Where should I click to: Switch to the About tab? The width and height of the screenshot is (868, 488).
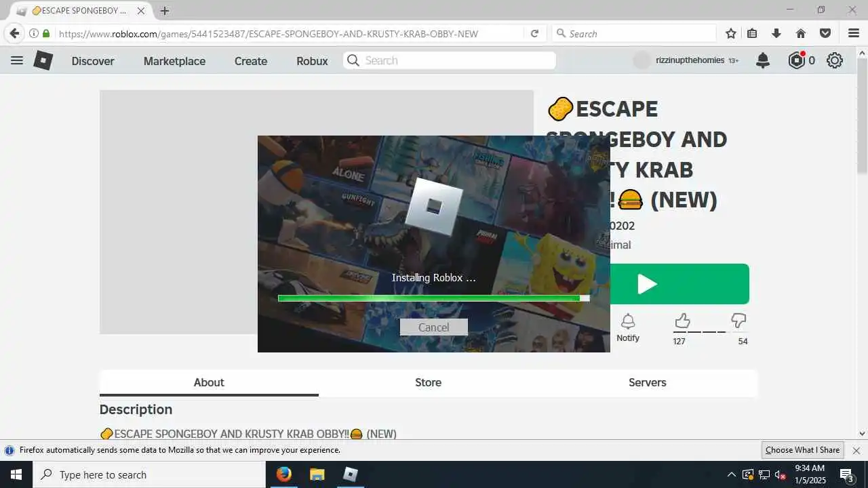point(209,382)
